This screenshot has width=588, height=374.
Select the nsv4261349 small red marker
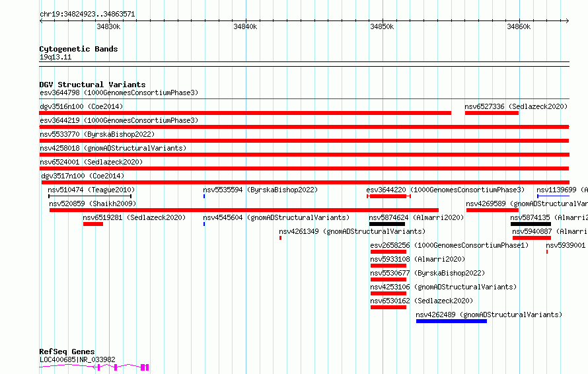[x=281, y=238]
